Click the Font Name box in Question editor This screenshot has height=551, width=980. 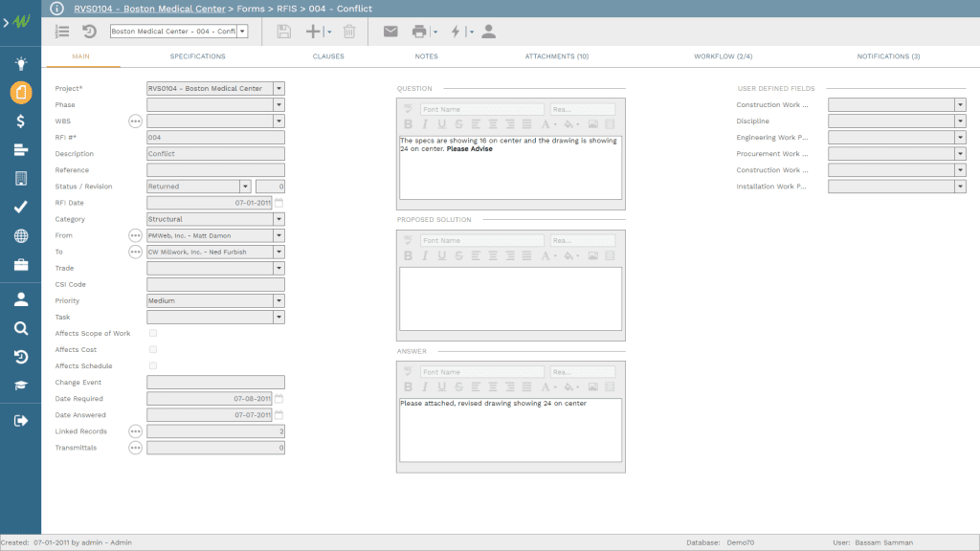click(482, 109)
